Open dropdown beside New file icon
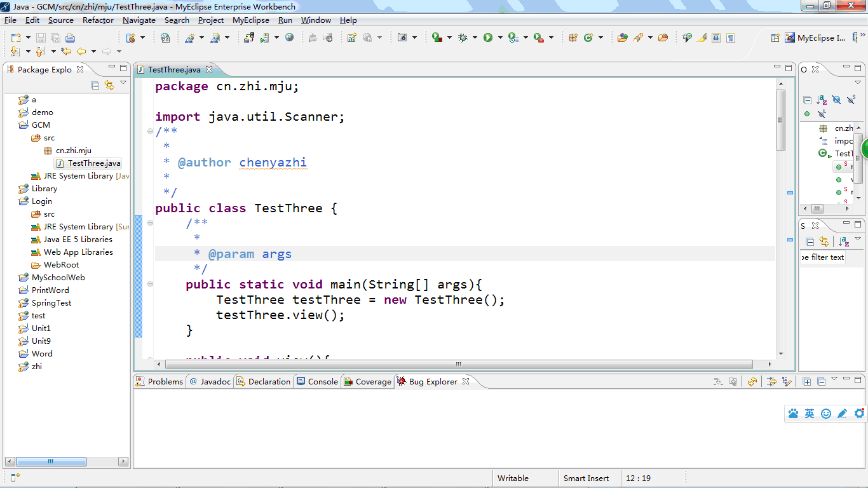The height and width of the screenshot is (488, 868). pos(28,37)
